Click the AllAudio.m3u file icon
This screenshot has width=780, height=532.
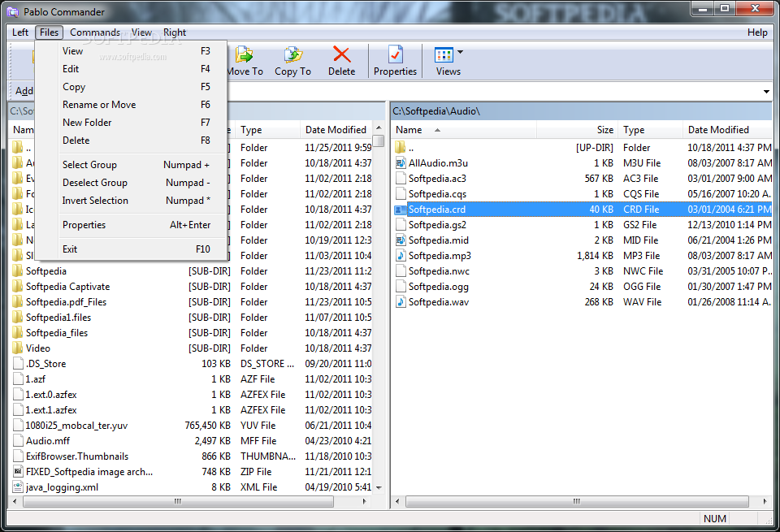pos(401,163)
